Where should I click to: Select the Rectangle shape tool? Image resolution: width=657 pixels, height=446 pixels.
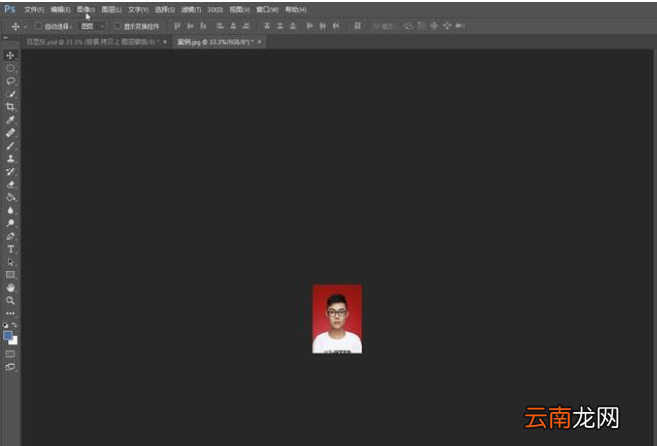pos(10,275)
